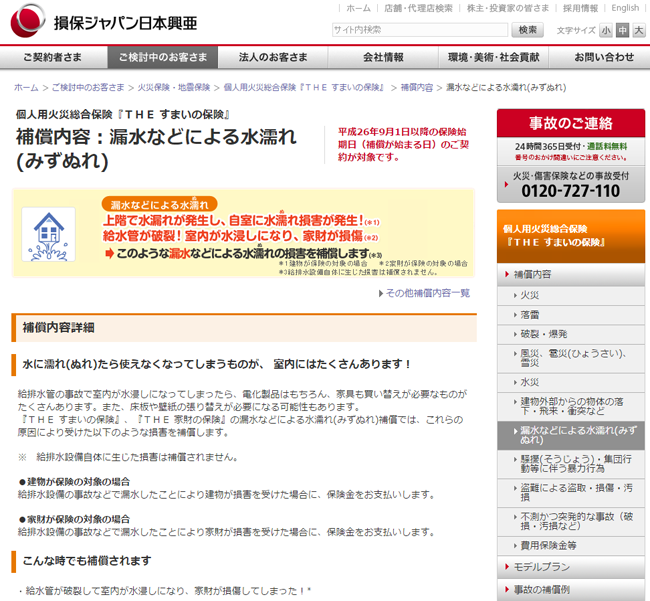This screenshot has width=650, height=601.
Task: Expand 事故の補償例 sidebar section
Action: tap(571, 589)
